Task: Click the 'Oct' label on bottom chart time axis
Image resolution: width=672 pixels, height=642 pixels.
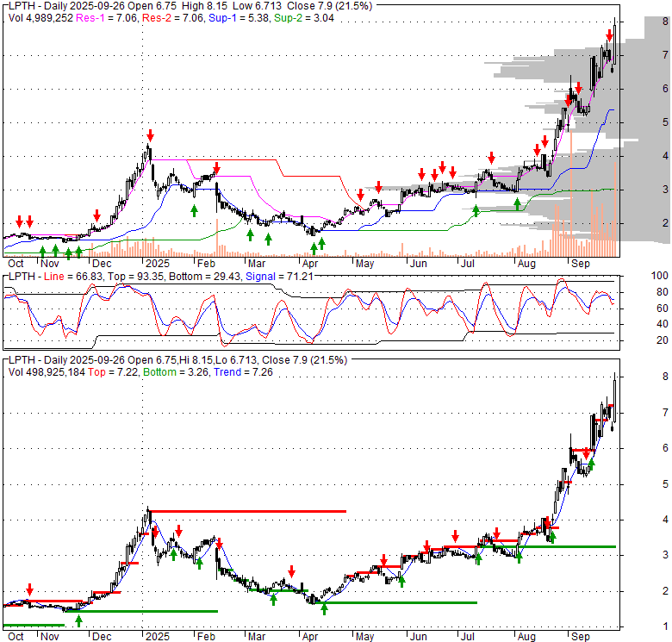Action: pyautogui.click(x=16, y=637)
